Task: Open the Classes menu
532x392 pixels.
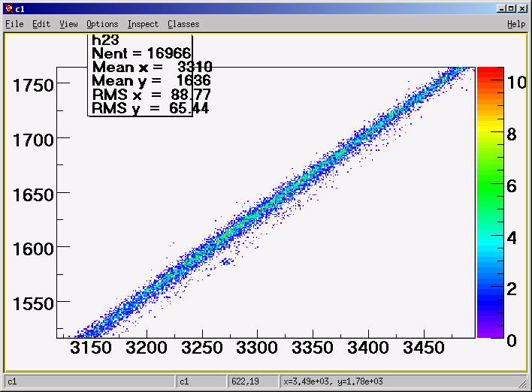Action: click(x=183, y=24)
